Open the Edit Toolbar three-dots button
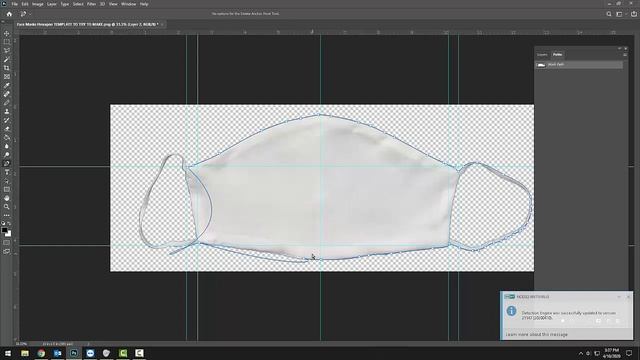 click(x=7, y=215)
